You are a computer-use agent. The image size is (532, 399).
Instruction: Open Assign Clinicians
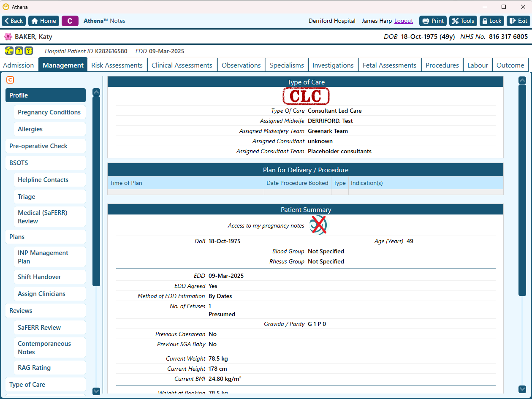(49, 294)
